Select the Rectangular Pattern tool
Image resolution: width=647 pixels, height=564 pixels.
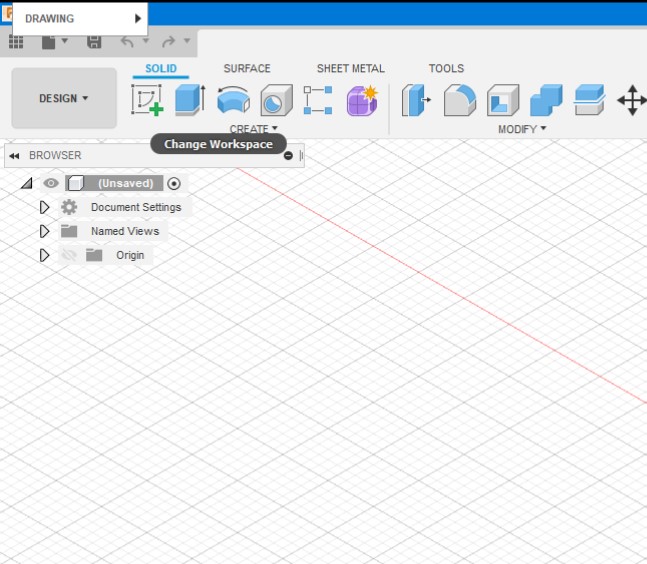coord(318,100)
